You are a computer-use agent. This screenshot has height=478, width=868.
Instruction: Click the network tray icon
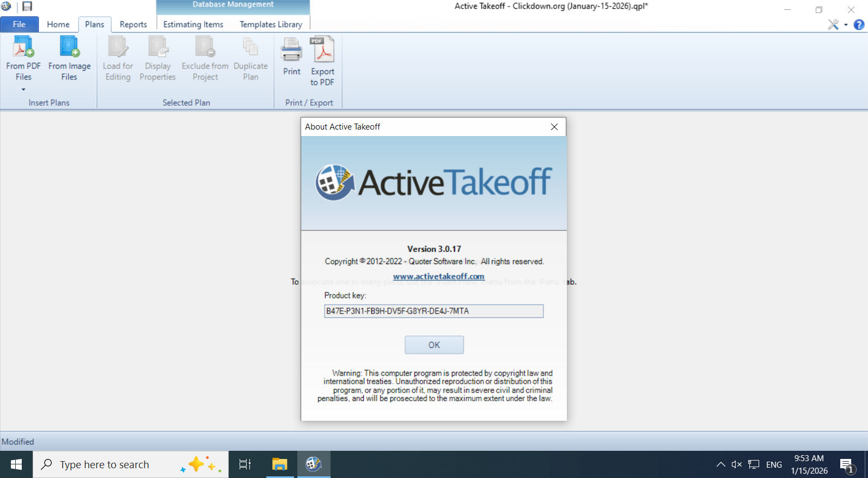[754, 464]
